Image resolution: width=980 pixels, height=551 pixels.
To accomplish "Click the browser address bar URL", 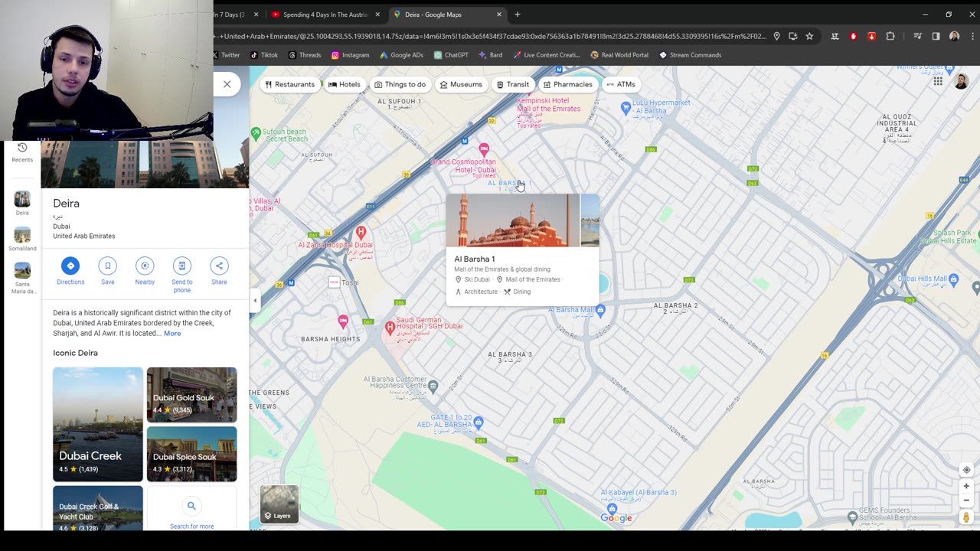I will tap(490, 36).
